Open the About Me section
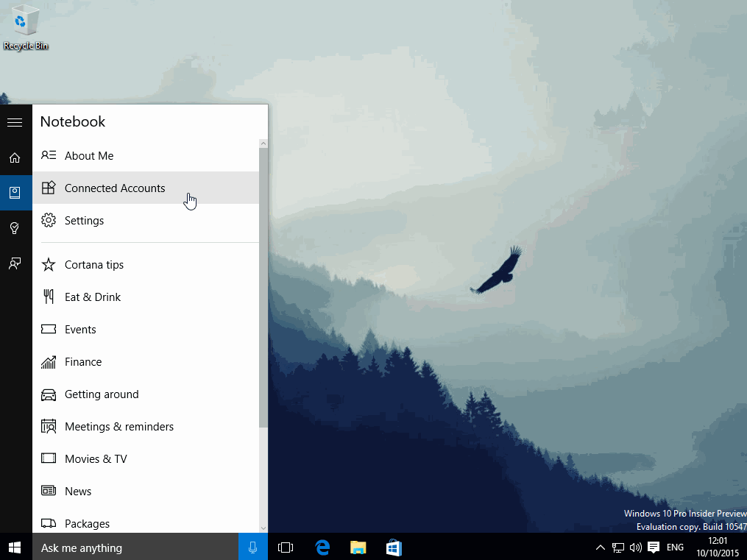This screenshot has width=747, height=560. (88, 156)
